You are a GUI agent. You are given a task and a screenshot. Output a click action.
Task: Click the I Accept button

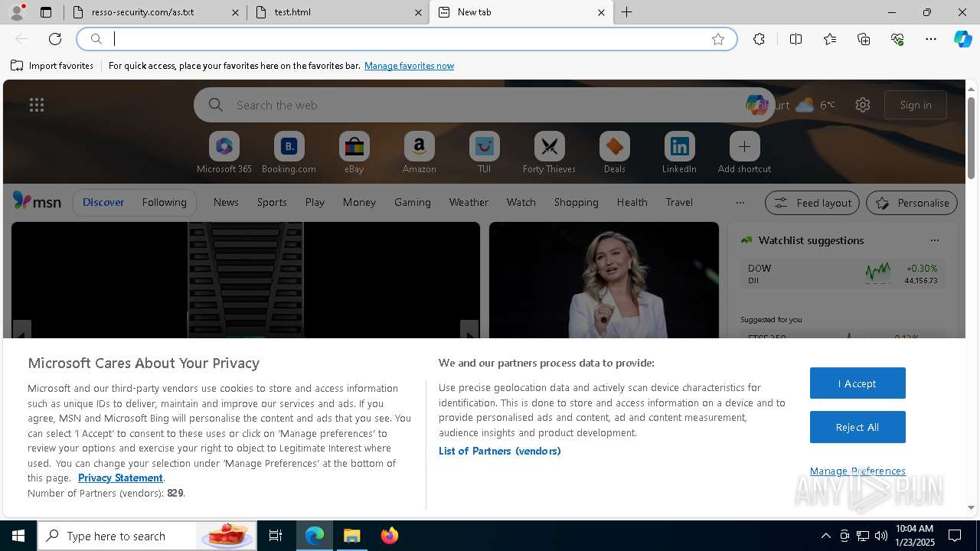(857, 383)
